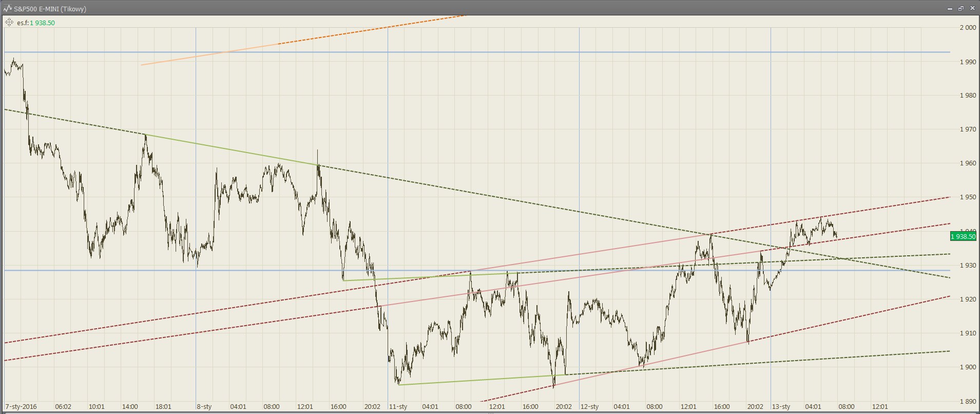Click the 10:01 time axis label
The width and height of the screenshot is (980, 414).
pos(97,406)
